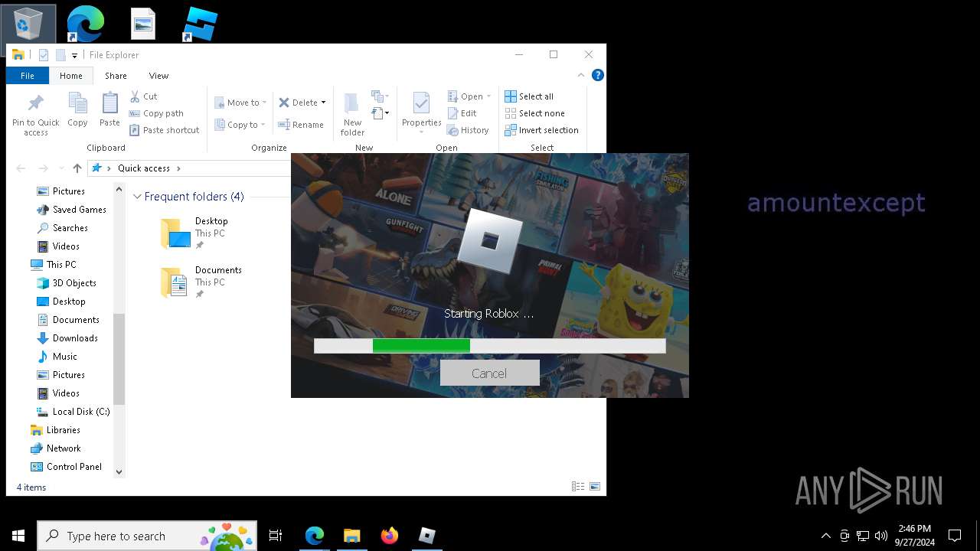Open the Move to dropdown
Screen dimensions: 980x551
(240, 103)
